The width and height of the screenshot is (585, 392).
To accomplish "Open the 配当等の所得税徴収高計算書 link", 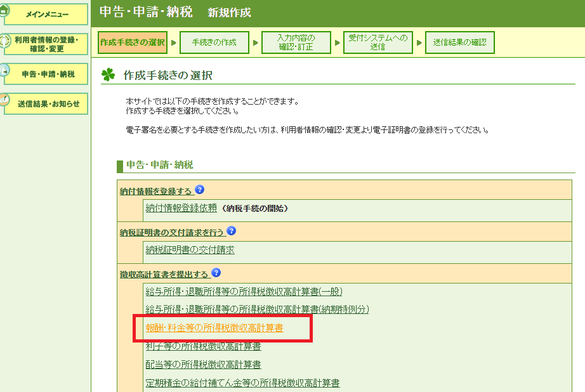I will [x=203, y=365].
